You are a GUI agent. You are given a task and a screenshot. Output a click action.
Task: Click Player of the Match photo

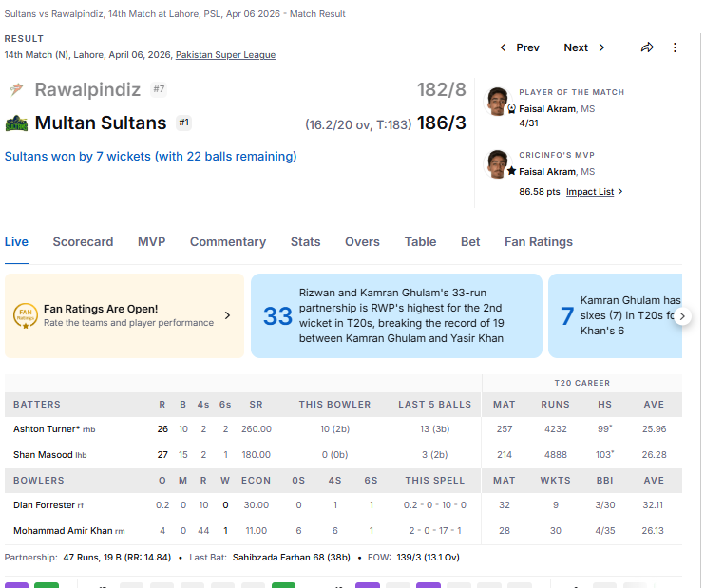tap(497, 101)
